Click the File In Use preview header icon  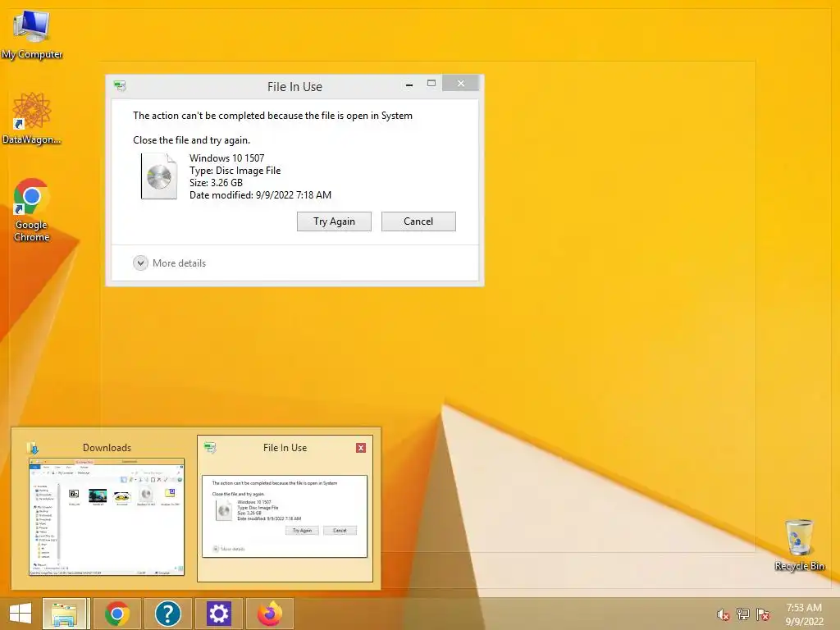tap(211, 447)
